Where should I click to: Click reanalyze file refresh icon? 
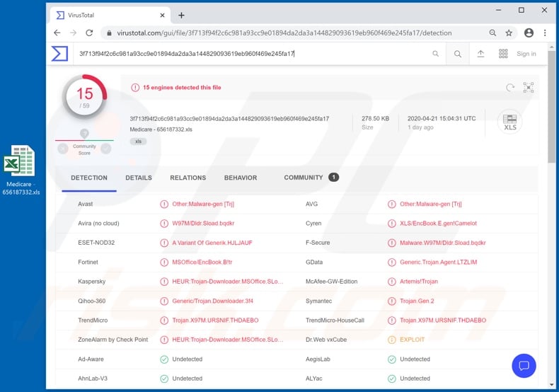tap(510, 87)
